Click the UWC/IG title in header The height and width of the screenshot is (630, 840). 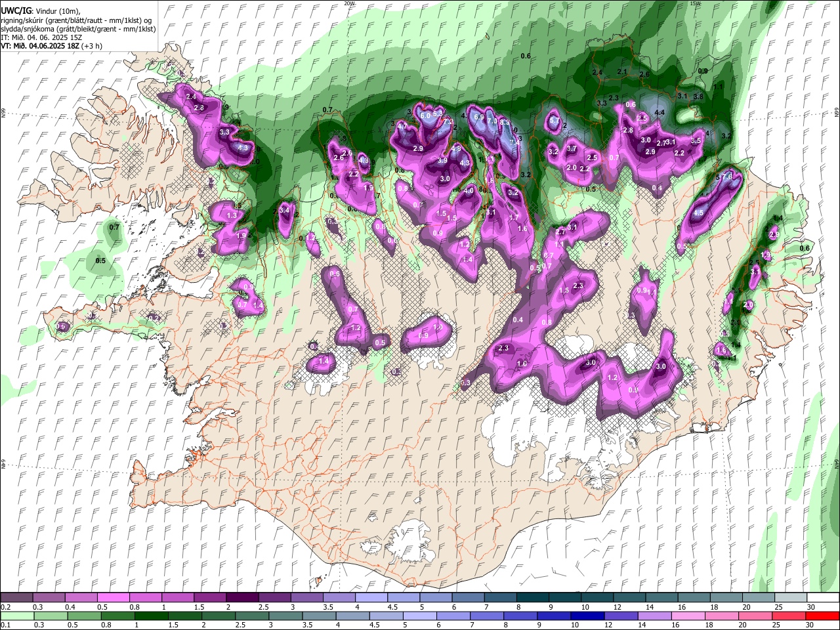15,11
